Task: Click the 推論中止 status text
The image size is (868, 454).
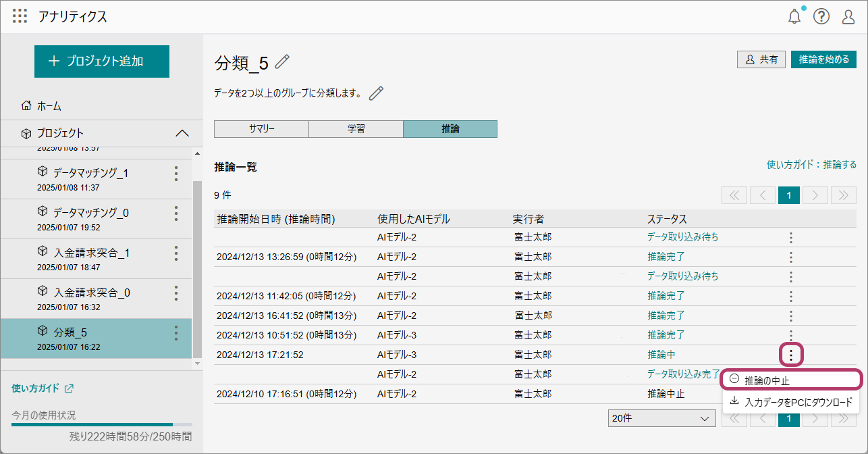Action: pos(666,394)
